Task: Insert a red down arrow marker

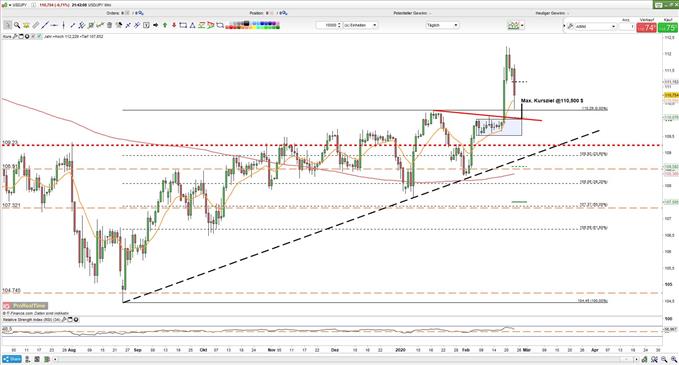Action: [x=174, y=25]
